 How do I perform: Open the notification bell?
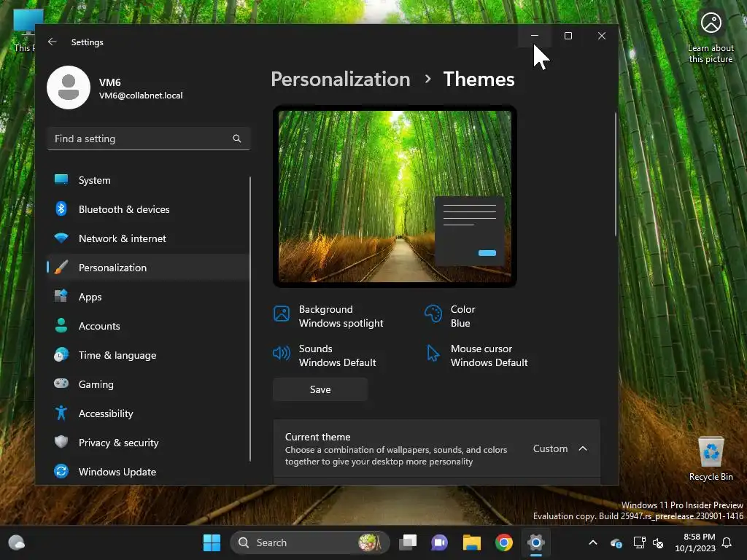727,542
